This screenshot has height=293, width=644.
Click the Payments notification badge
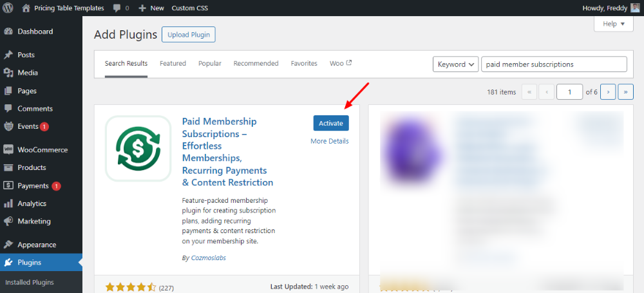[x=56, y=185]
